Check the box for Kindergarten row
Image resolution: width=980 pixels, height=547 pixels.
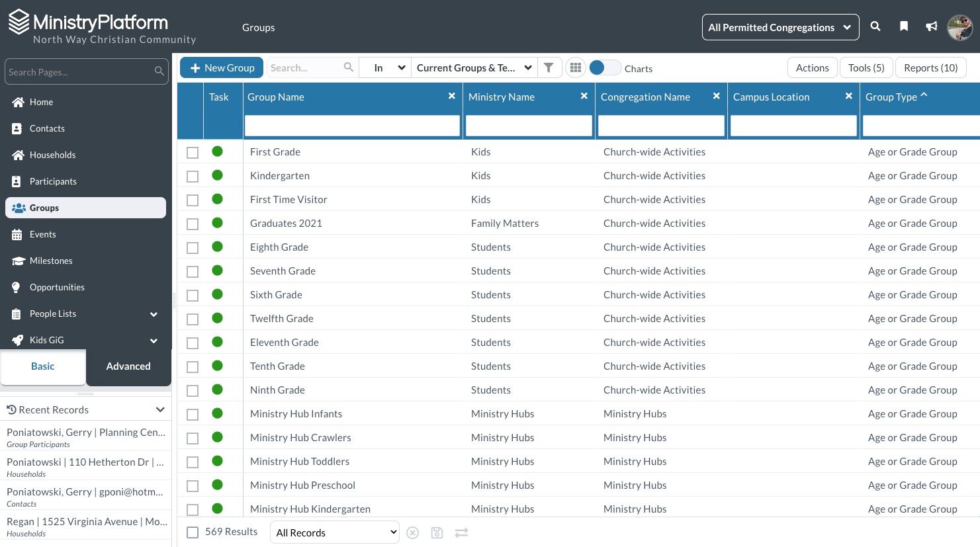[x=193, y=177]
